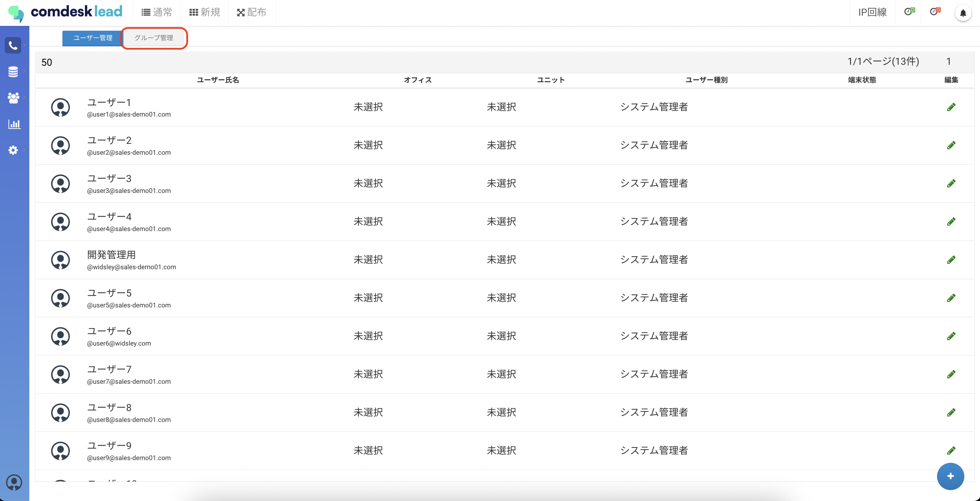This screenshot has height=501, width=980.
Task: Edit ユーザー9 via the green pencil
Action: [951, 451]
